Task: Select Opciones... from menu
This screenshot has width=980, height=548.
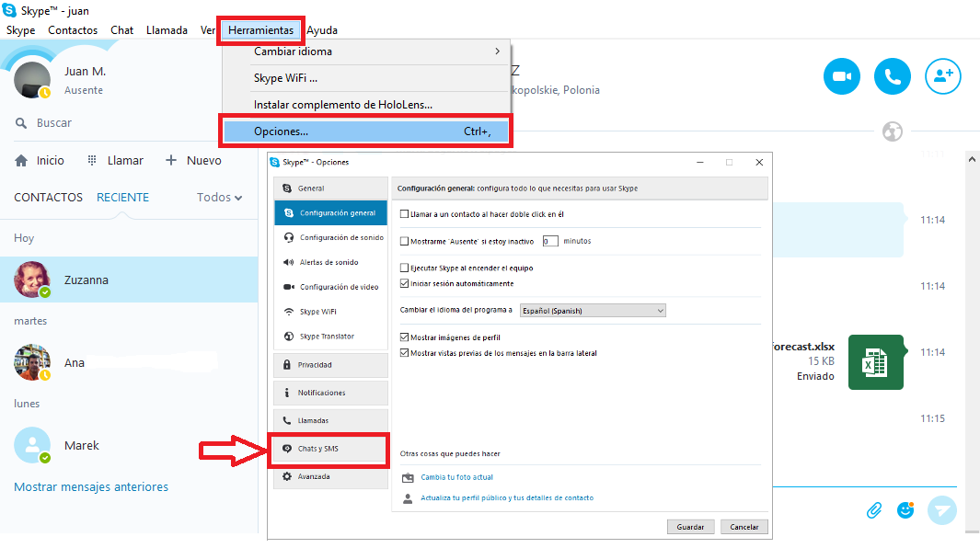Action: [x=367, y=131]
